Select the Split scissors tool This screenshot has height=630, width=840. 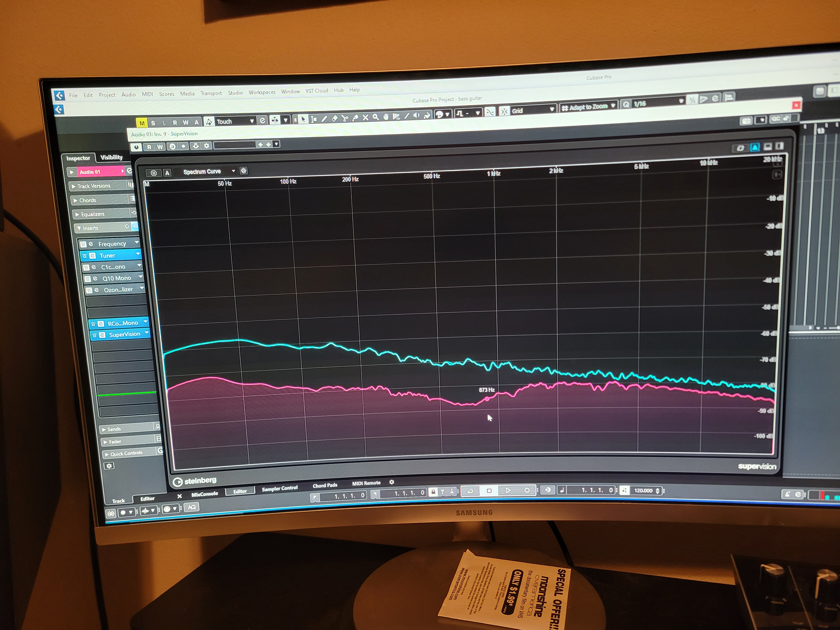tap(344, 118)
